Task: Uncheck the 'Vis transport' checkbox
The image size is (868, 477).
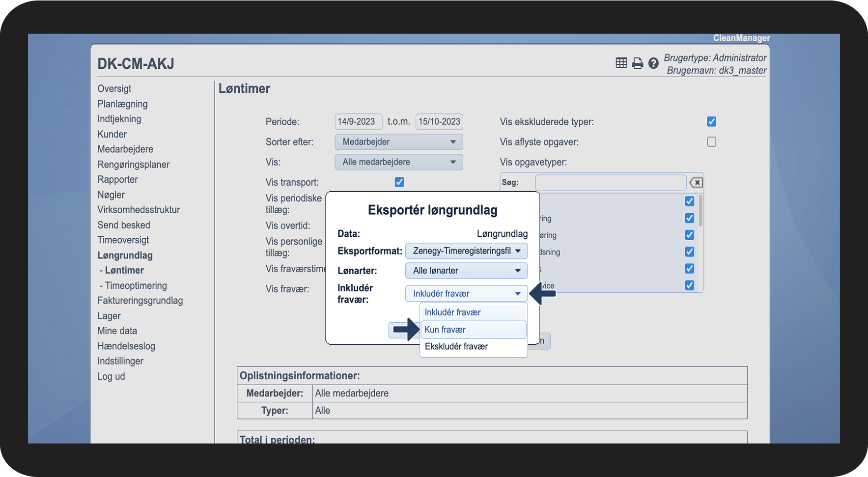Action: point(399,182)
